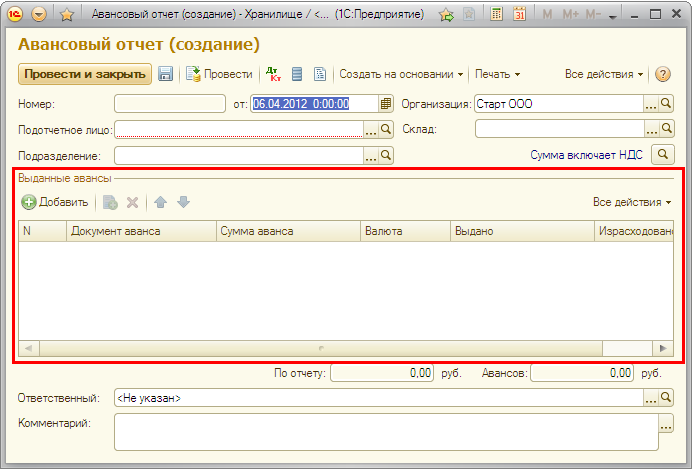Open the main menu round dropdown button
This screenshot has height=469, width=692.
[x=39, y=15]
